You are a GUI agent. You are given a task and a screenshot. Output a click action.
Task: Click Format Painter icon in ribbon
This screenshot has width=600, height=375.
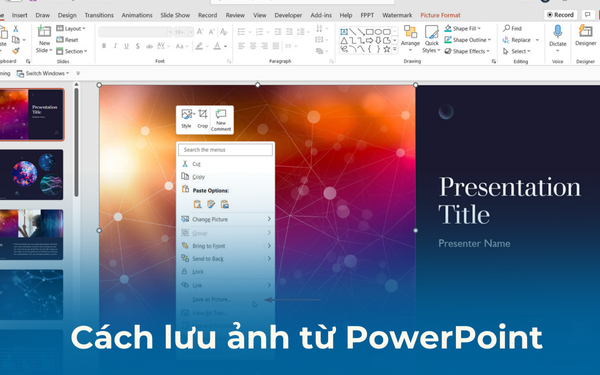(16, 51)
